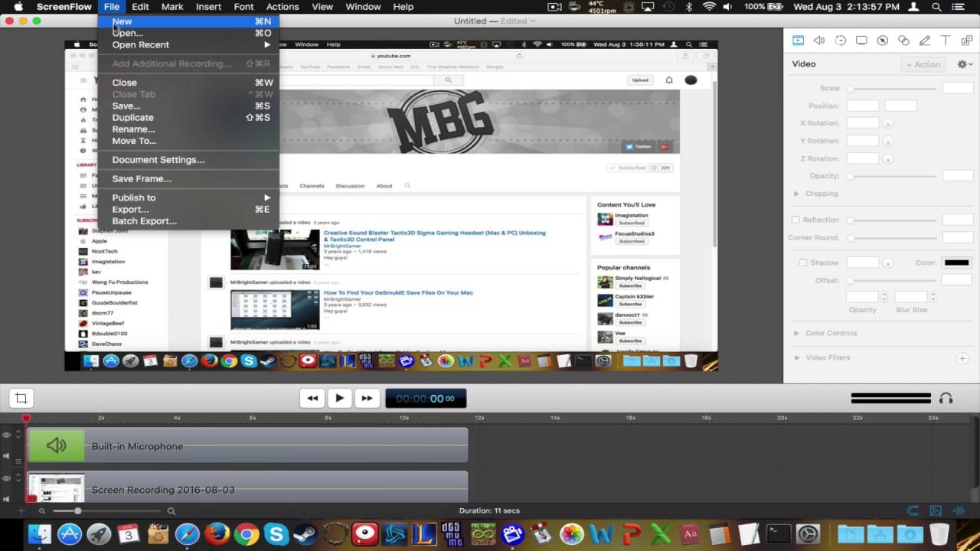Click the rewind button

click(x=312, y=398)
